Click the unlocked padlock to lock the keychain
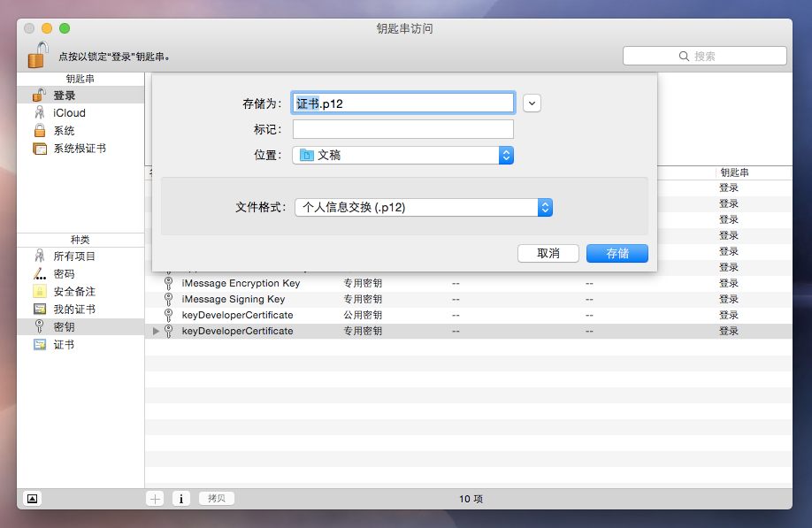Viewport: 812px width, 528px height. (38, 55)
